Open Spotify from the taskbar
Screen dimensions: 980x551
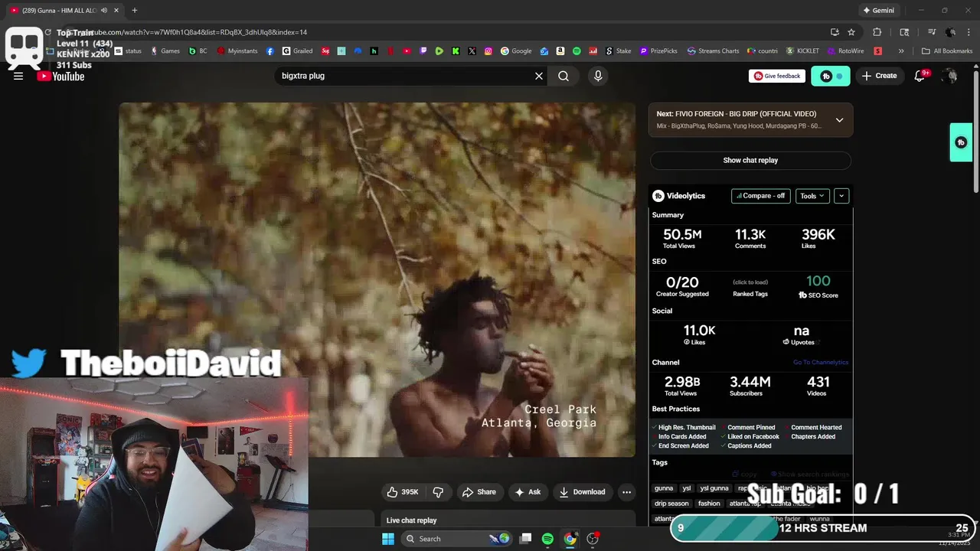tap(547, 539)
